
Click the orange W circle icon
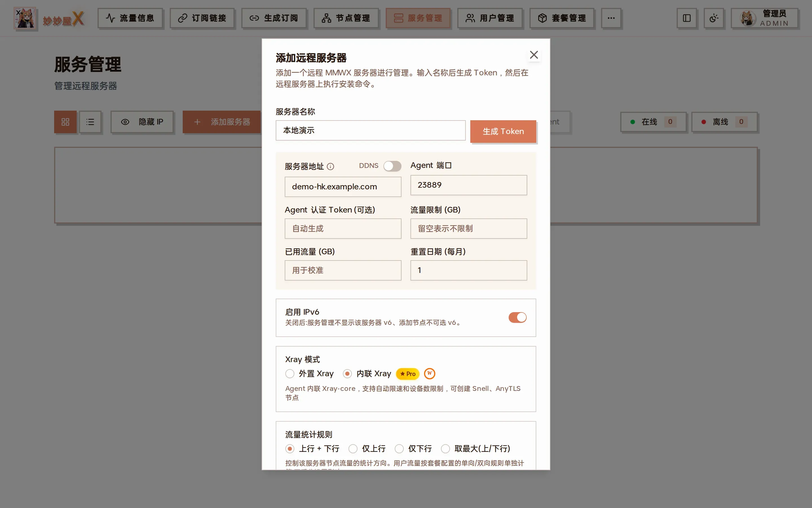[x=429, y=373]
